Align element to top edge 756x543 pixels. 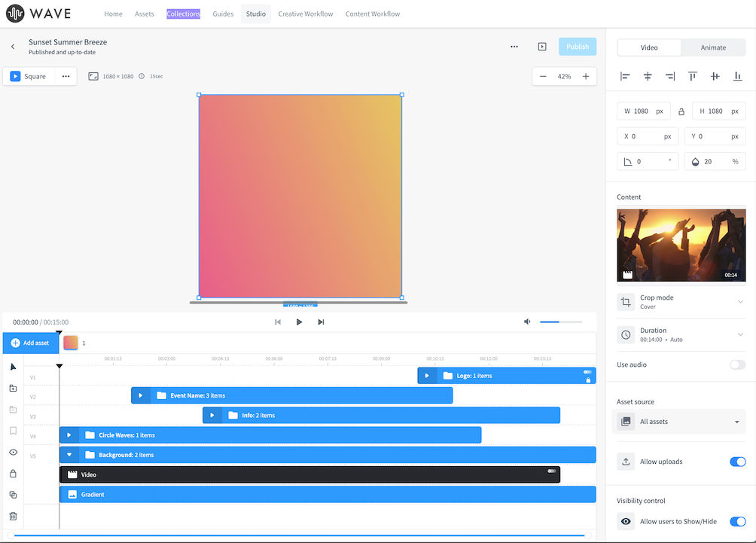pos(692,76)
